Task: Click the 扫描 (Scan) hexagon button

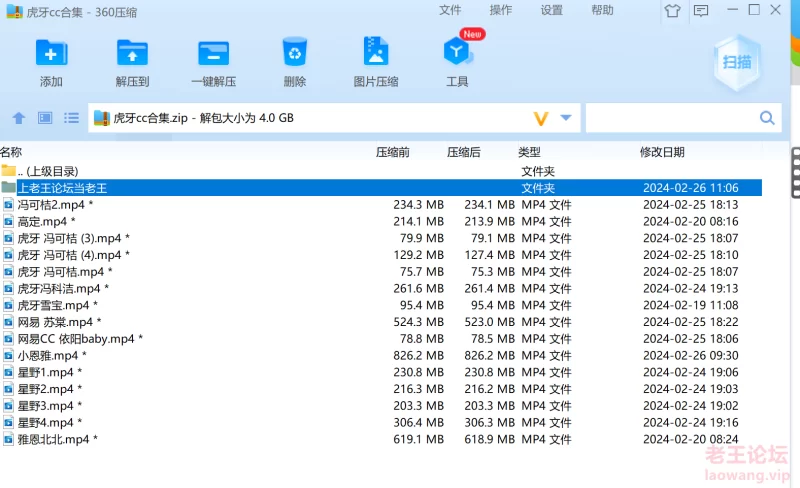Action: point(737,62)
